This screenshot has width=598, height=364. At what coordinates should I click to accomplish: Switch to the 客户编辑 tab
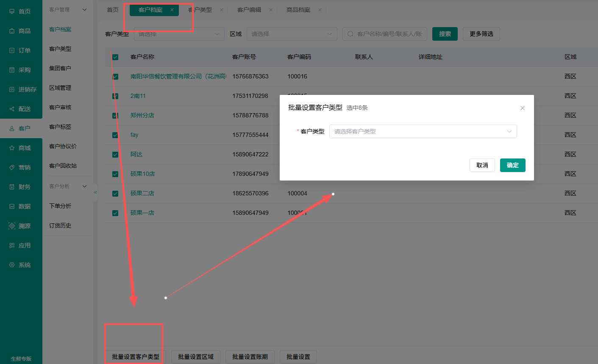249,10
